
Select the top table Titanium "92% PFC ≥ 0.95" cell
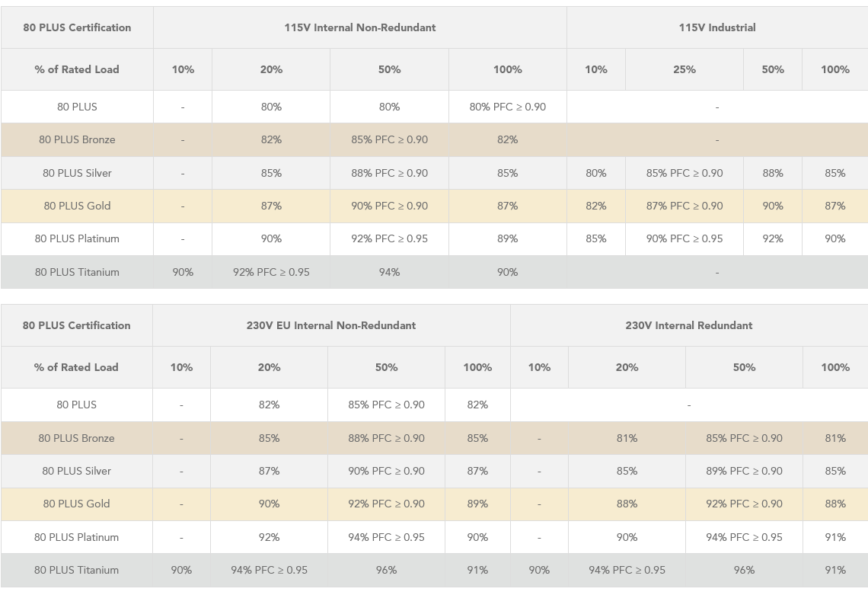click(x=271, y=272)
